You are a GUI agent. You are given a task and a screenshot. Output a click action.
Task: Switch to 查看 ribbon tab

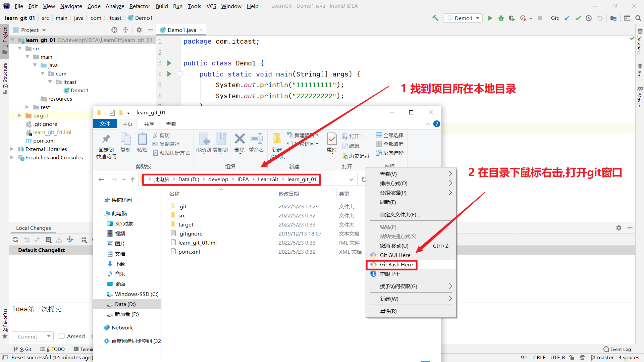click(171, 124)
